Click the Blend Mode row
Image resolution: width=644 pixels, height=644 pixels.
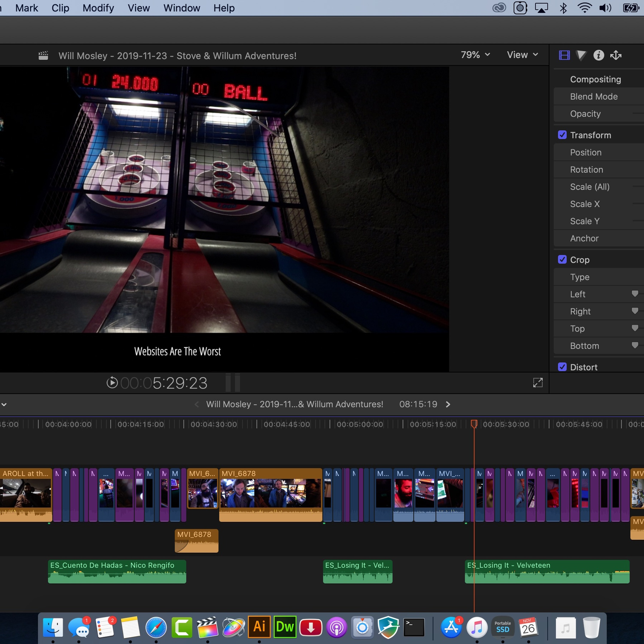pos(599,96)
